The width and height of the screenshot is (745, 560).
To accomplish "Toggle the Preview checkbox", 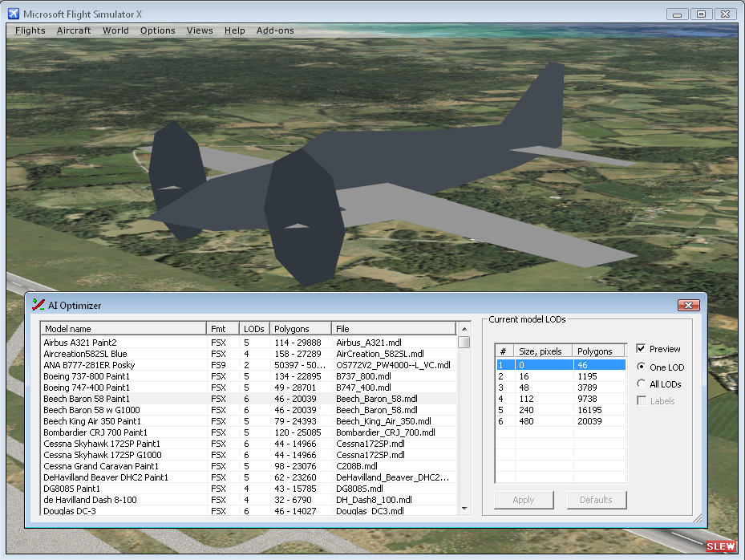I will [641, 348].
